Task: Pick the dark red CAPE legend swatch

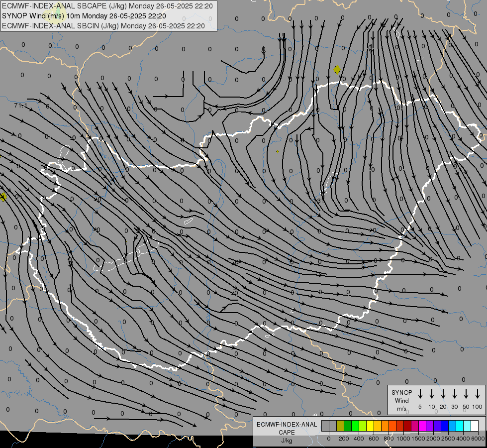Action: 408,426
